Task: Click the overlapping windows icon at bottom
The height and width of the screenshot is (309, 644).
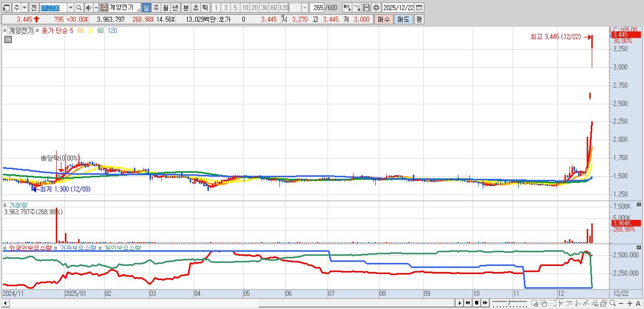Action: (543, 303)
